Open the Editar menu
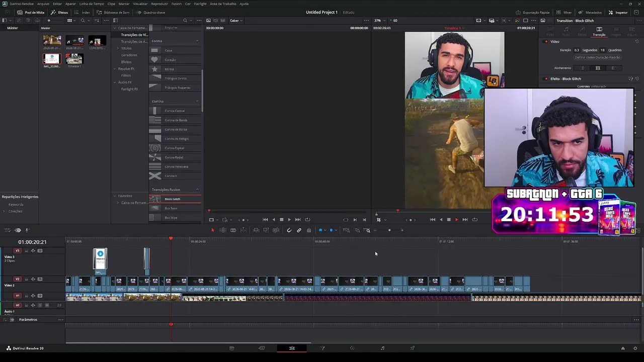 (57, 4)
